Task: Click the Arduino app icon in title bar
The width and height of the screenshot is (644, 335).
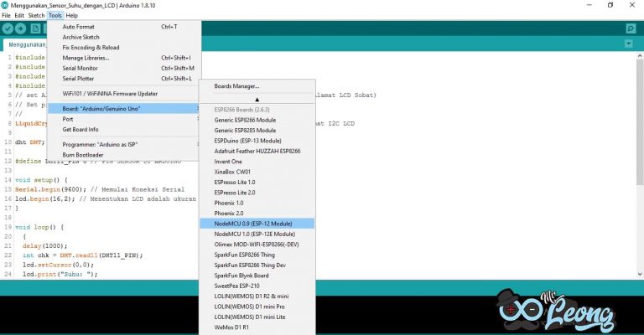Action: point(4,5)
